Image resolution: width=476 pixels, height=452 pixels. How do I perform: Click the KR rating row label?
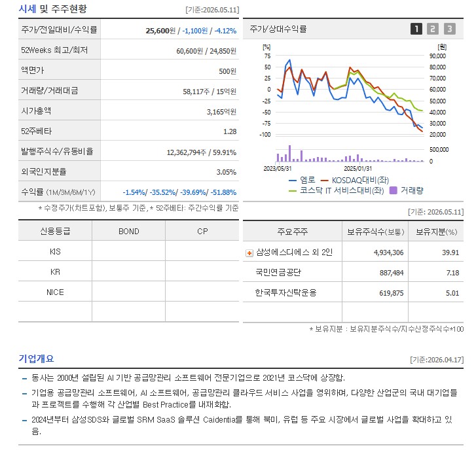[x=55, y=272]
